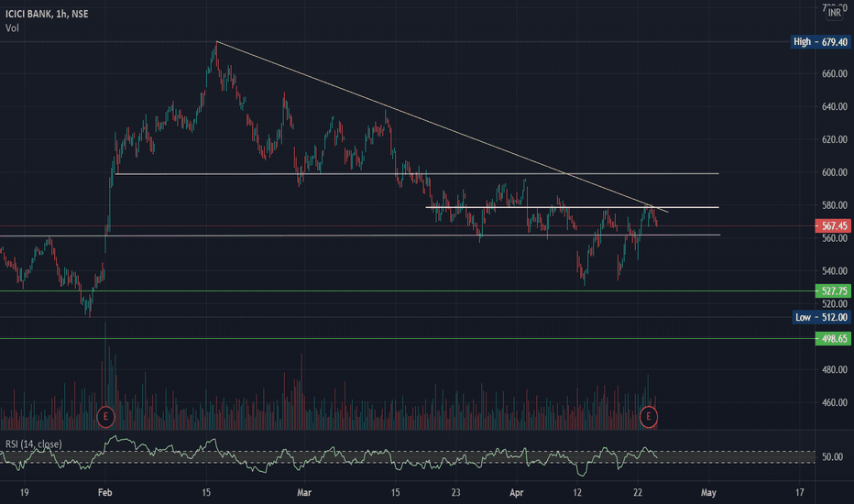Click the Low 512.00 price label

coord(821,317)
